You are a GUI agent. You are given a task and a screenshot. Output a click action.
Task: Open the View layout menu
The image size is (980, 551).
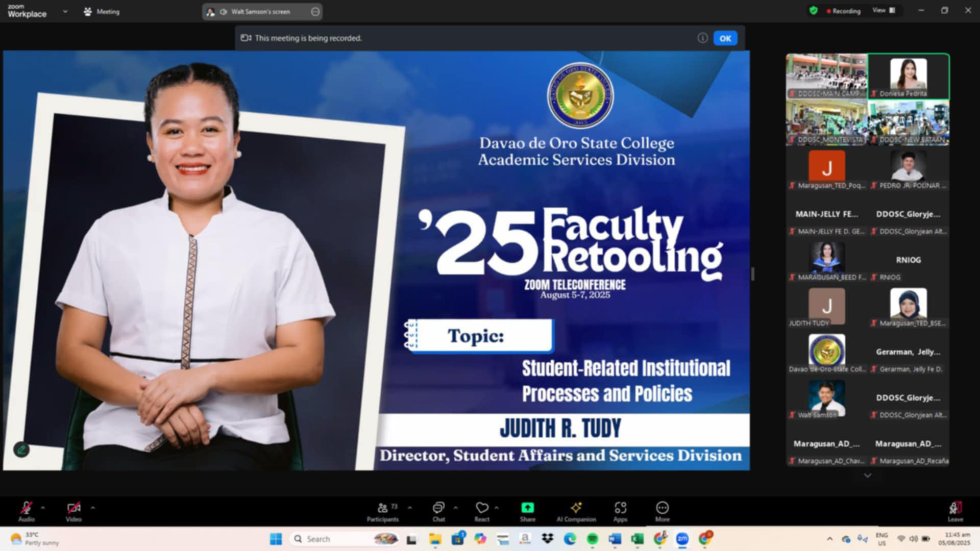pyautogui.click(x=884, y=11)
